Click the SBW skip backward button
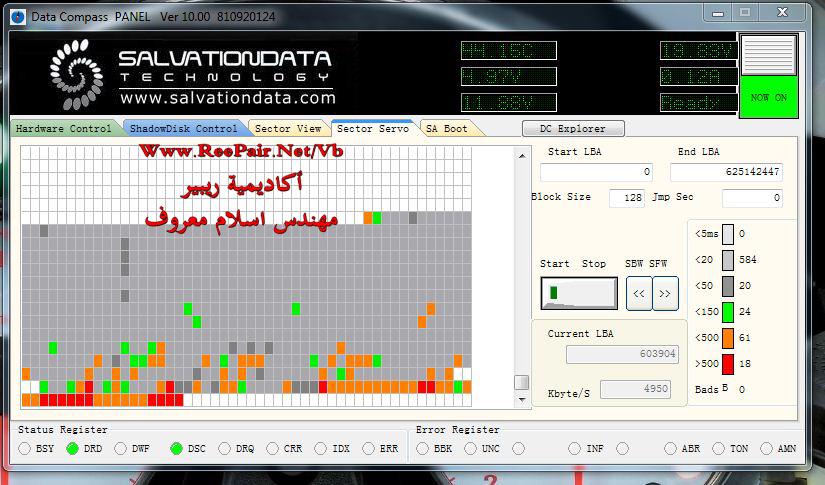825x485 pixels. tap(638, 294)
